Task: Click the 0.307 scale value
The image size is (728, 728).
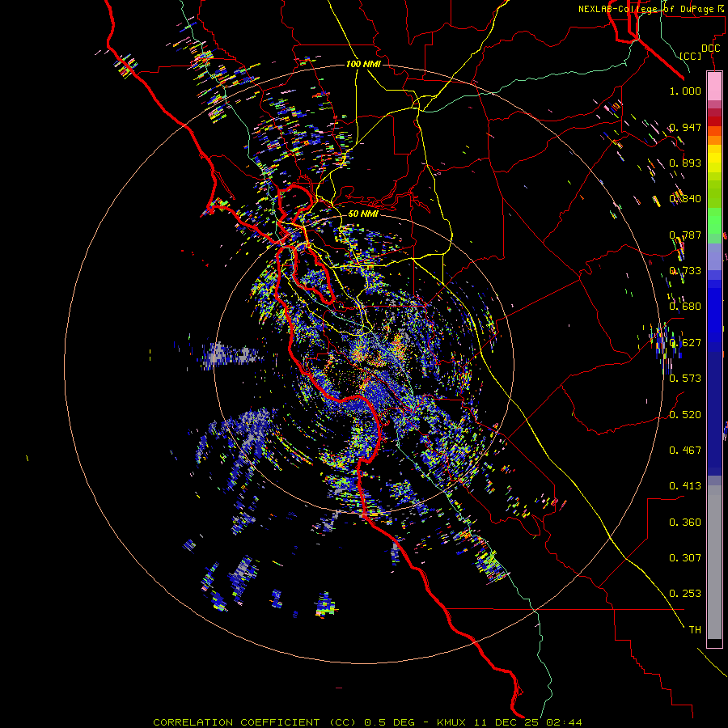Action: click(x=685, y=558)
